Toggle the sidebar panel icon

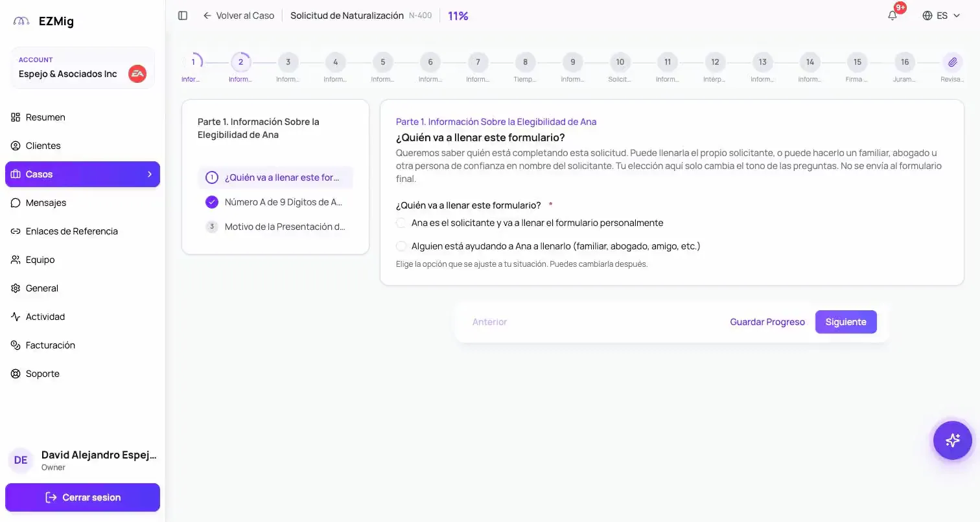click(183, 16)
